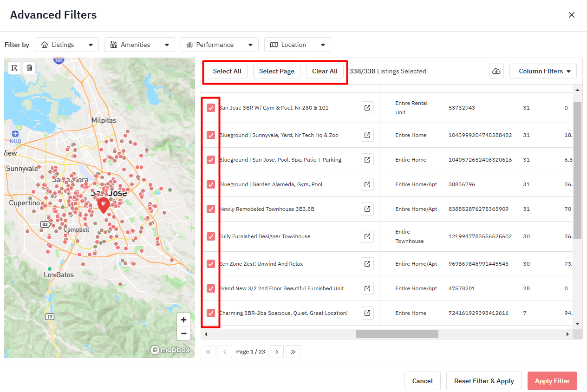Uncheck the "Charming 3BR-2ba Spacious" listing
This screenshot has width=587, height=392.
coord(211,313)
